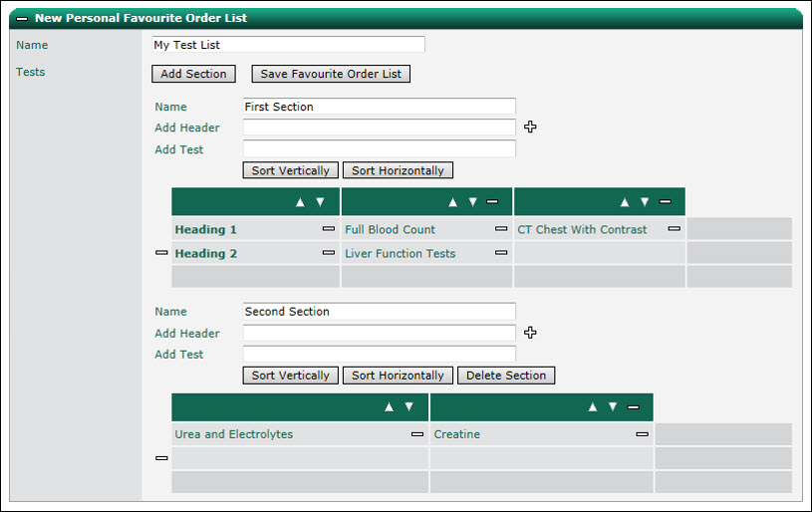The width and height of the screenshot is (812, 512).
Task: Sort First Section tests horizontally
Action: pos(398,170)
